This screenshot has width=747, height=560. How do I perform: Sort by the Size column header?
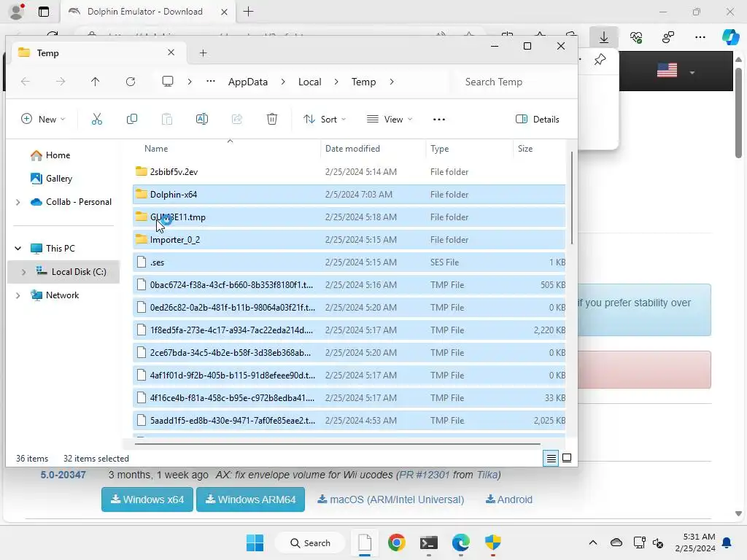(x=525, y=149)
